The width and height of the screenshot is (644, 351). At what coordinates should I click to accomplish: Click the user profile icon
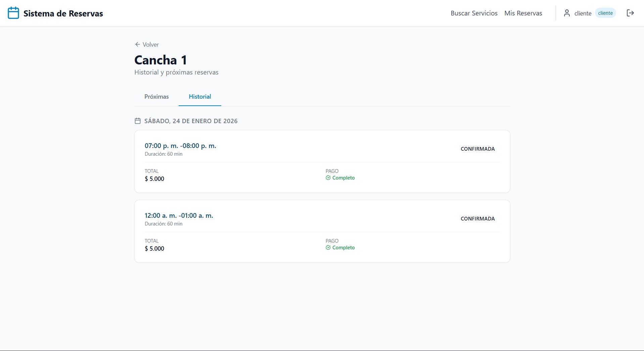coord(567,13)
